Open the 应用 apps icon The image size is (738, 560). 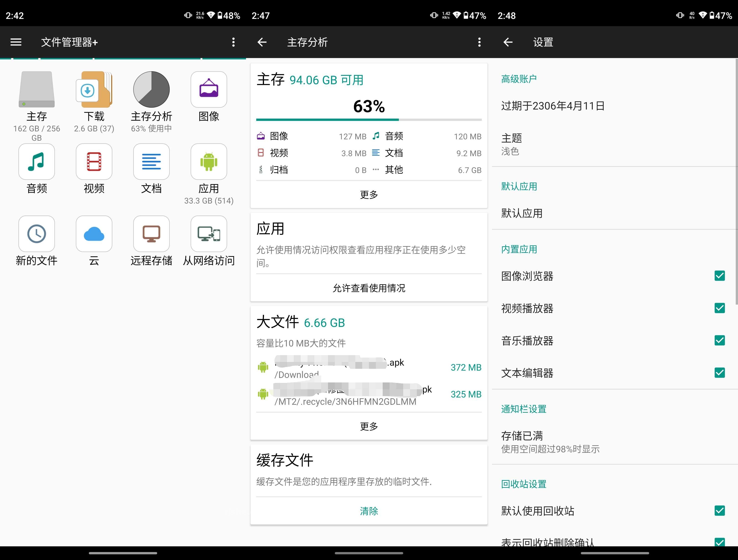[208, 162]
